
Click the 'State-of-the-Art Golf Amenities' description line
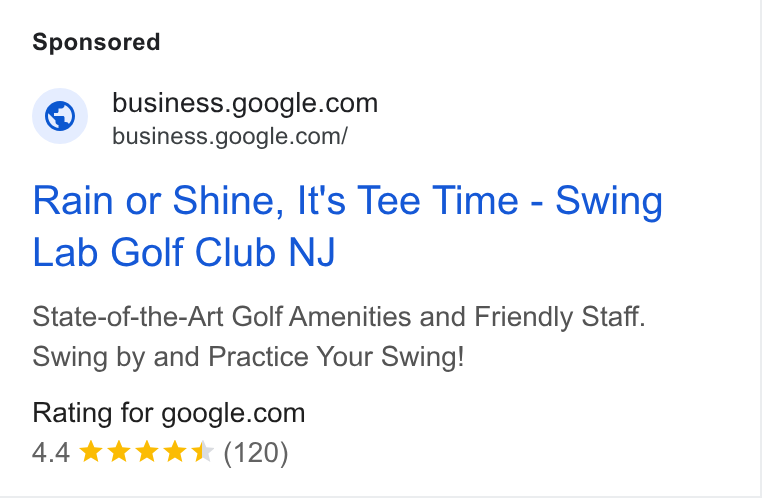click(x=339, y=317)
